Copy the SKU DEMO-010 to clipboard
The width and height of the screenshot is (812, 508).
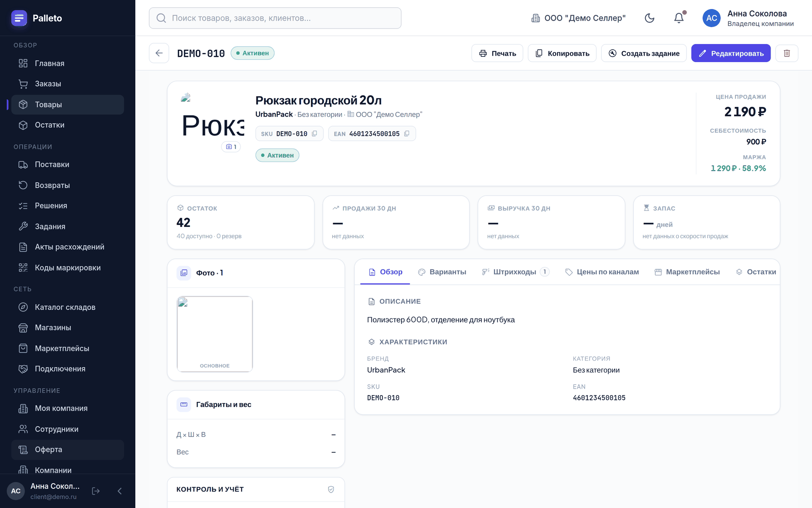(x=315, y=134)
